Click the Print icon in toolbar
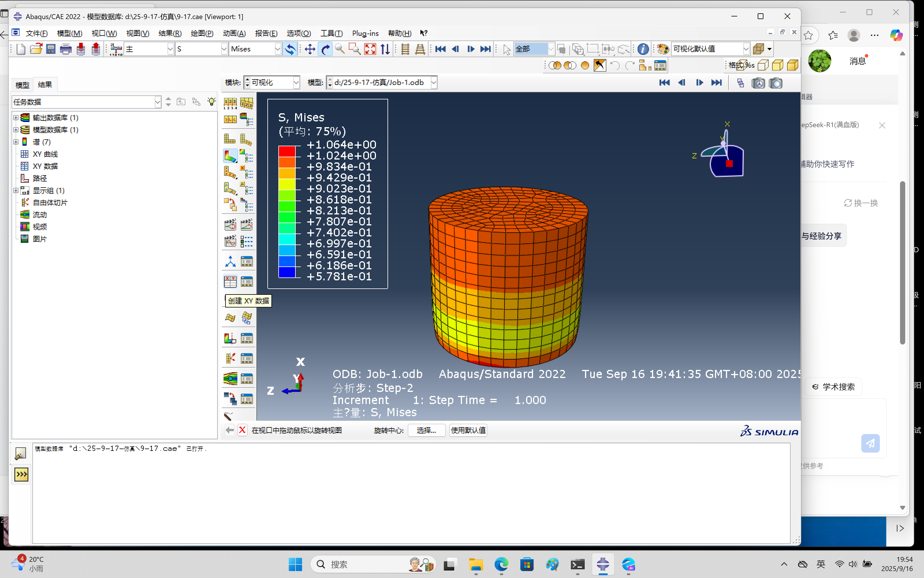Viewport: 924px width, 578px height. 66,49
